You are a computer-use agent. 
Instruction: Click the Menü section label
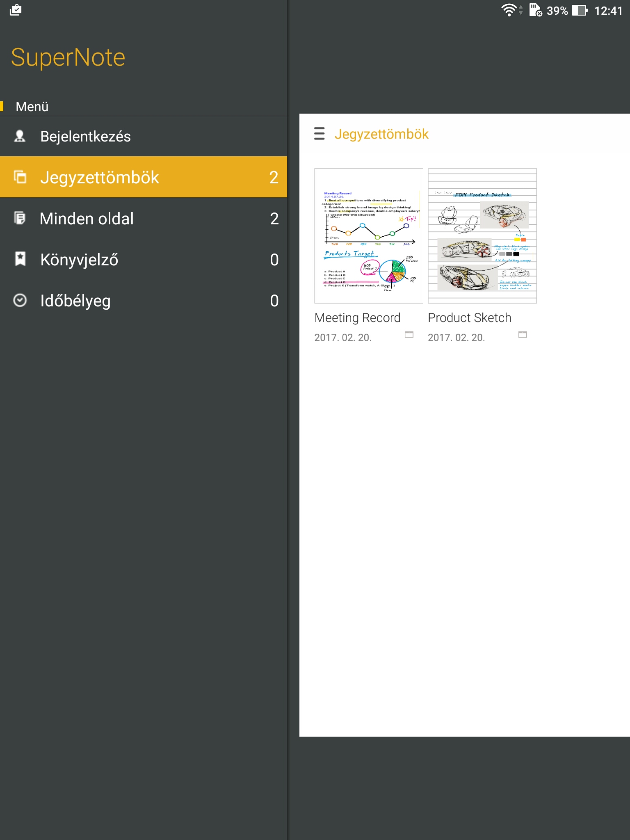pos(32,107)
